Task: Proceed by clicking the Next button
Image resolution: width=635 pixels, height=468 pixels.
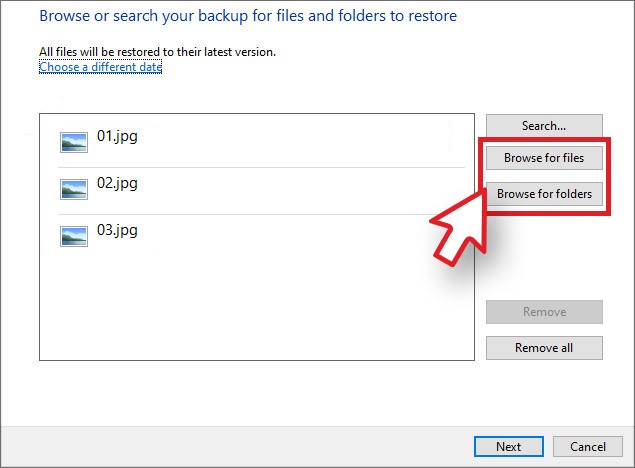Action: click(508, 446)
